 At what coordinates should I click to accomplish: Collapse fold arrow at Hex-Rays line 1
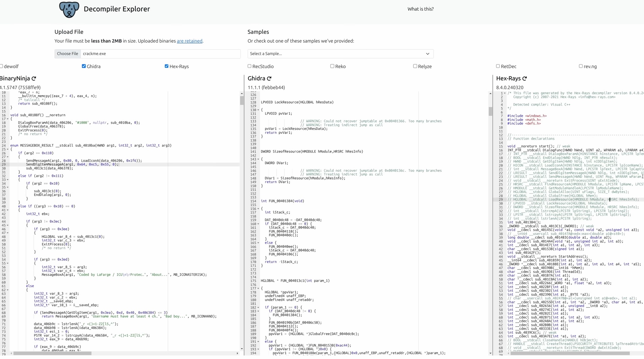505,93
